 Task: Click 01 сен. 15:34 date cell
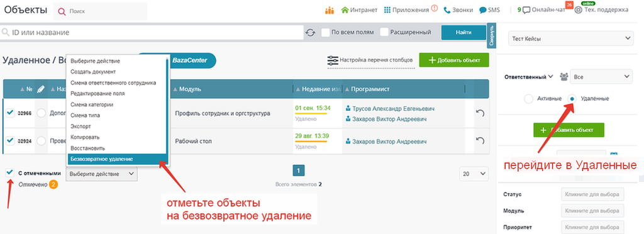point(313,108)
